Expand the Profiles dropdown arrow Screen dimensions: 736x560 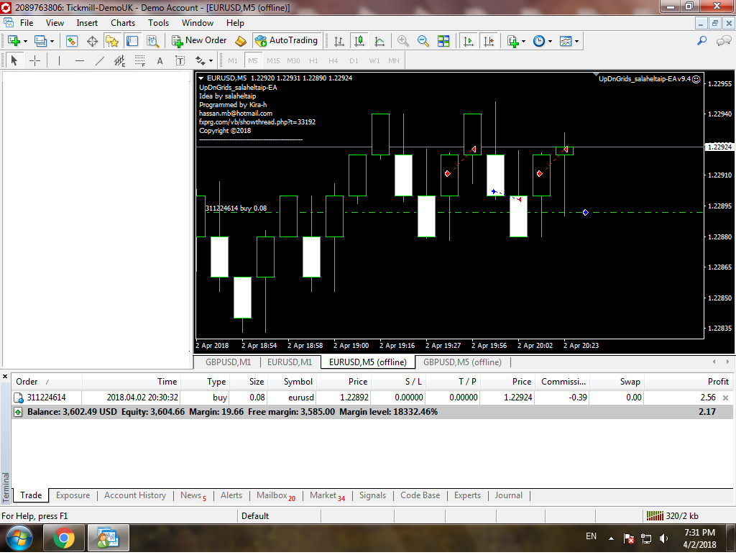pyautogui.click(x=52, y=41)
